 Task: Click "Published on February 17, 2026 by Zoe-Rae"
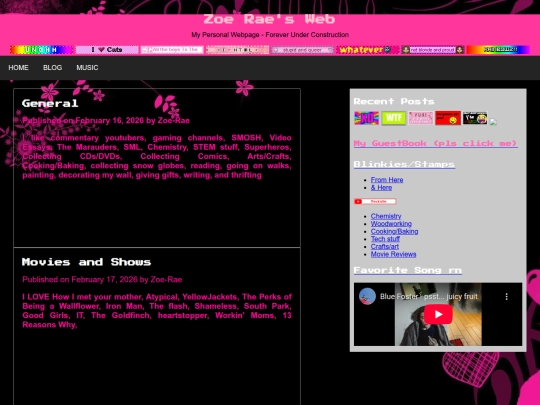102,280
